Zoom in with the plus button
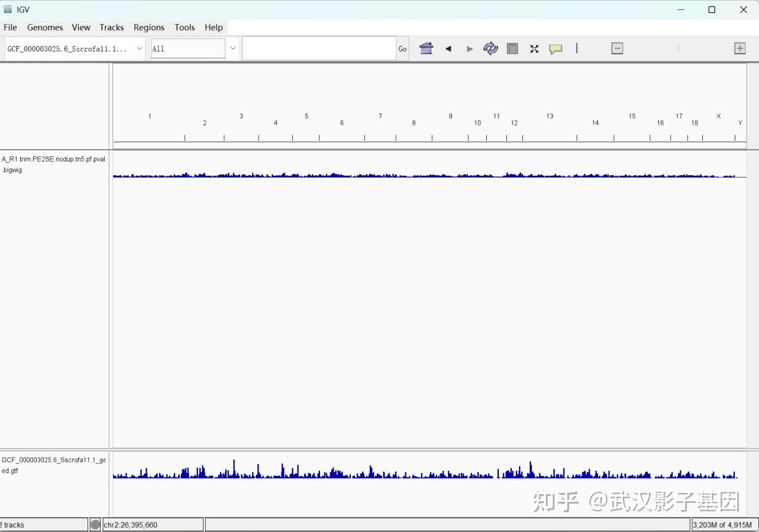This screenshot has width=759, height=532. (x=739, y=49)
